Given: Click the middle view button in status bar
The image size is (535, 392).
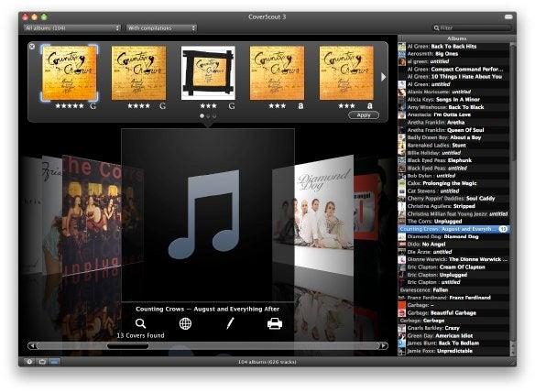Looking at the screenshot, I should pos(42,362).
